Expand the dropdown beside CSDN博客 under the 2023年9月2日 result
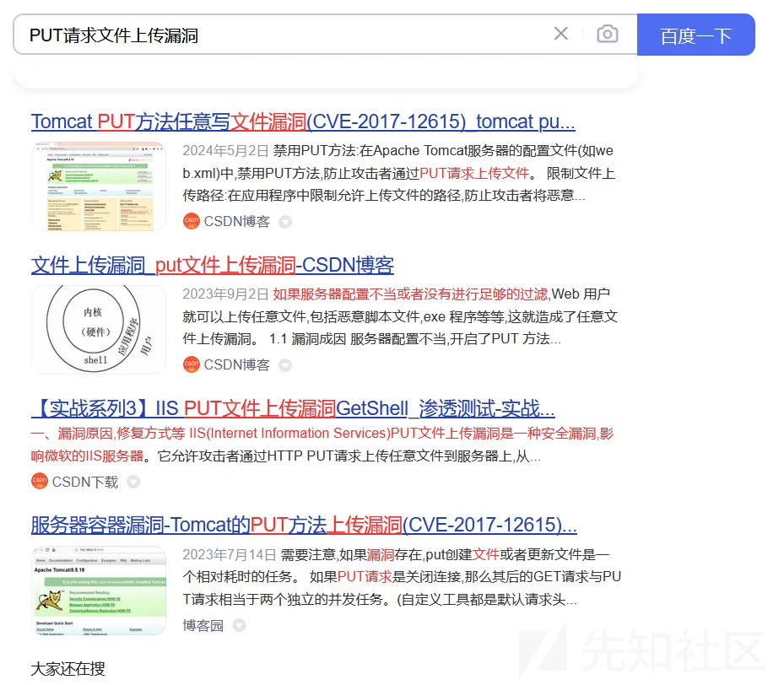Viewport: 784px width, 685px height. pyautogui.click(x=285, y=364)
